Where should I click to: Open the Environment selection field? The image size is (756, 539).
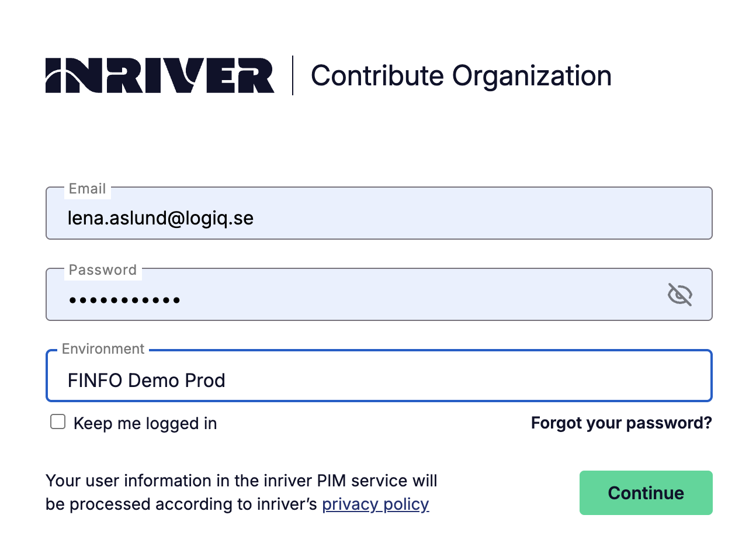379,381
